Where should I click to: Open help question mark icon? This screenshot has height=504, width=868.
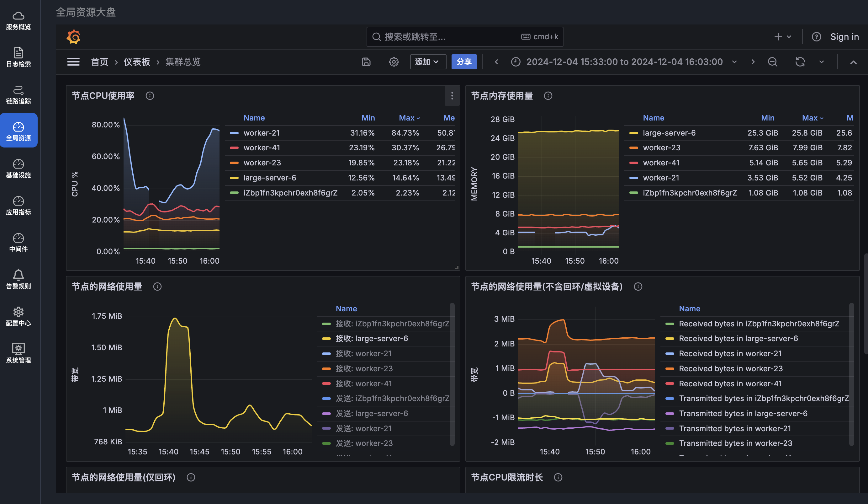tap(816, 36)
